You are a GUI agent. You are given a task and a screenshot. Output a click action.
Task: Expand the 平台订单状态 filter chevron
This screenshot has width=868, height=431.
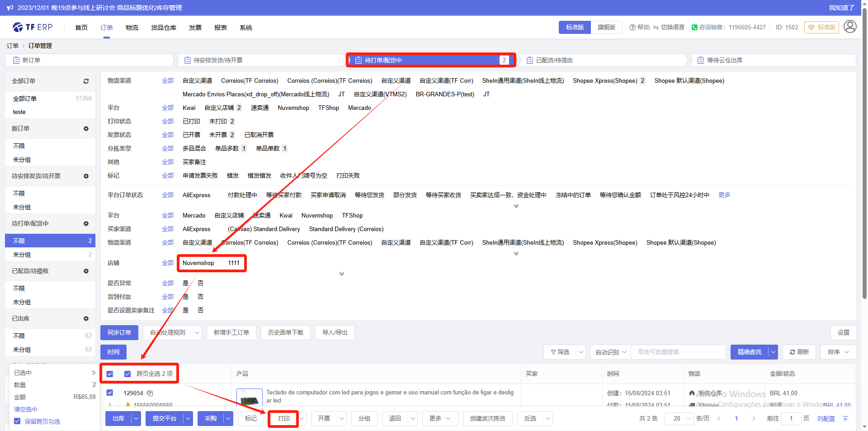(x=516, y=206)
